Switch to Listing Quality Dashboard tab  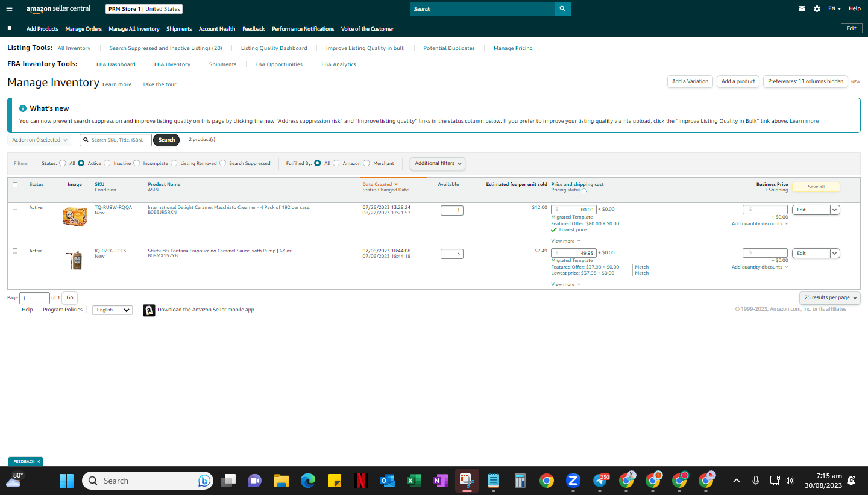pos(274,48)
